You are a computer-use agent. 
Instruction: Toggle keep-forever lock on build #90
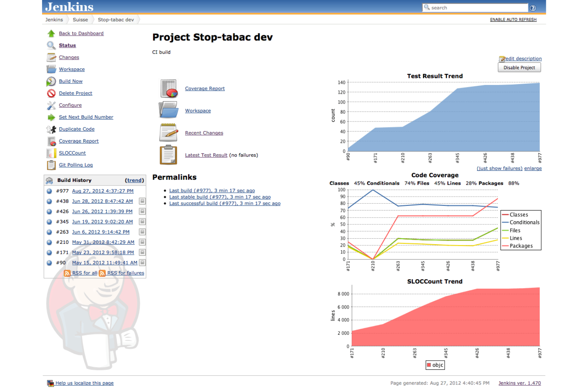click(x=142, y=263)
